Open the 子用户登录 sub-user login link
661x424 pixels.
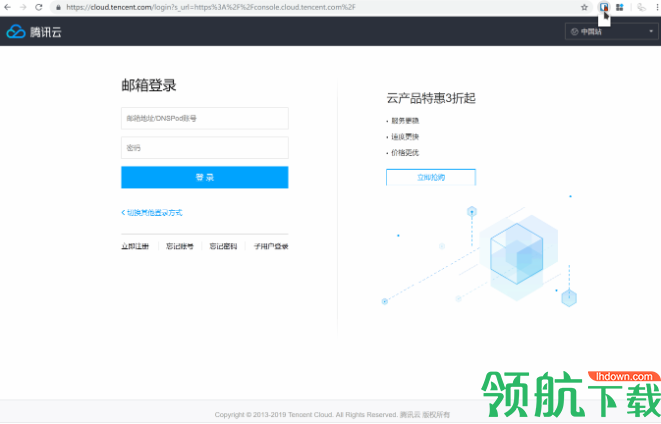point(271,246)
